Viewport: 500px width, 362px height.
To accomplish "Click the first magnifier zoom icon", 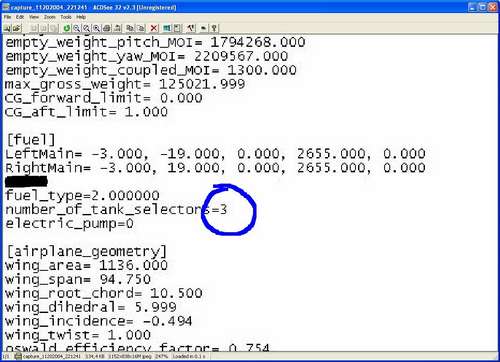I will [x=76, y=28].
